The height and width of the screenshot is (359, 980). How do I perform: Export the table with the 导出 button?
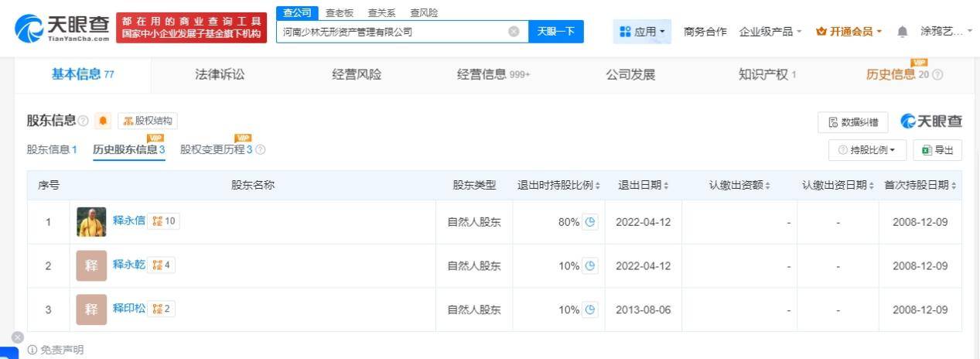click(x=937, y=150)
